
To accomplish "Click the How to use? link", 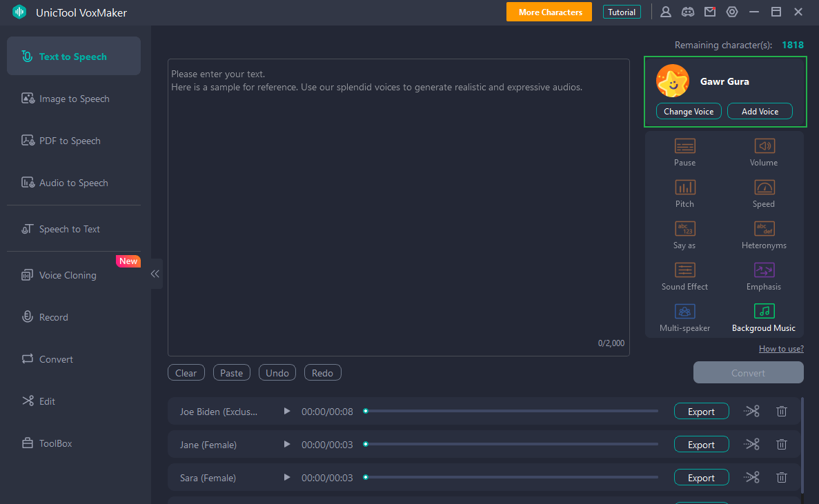I will tap(781, 349).
